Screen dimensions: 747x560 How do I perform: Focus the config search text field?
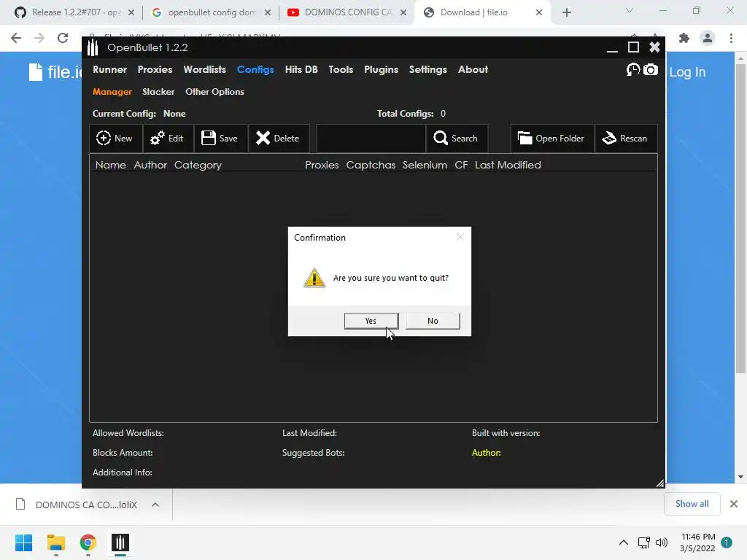(x=371, y=139)
